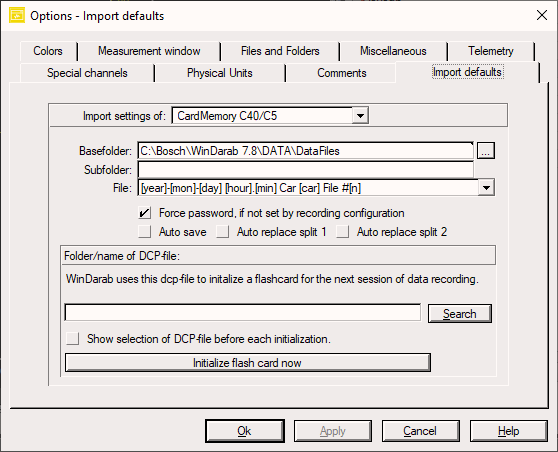
Task: Click the WinDarab icon in the title bar
Action: click(x=17, y=15)
